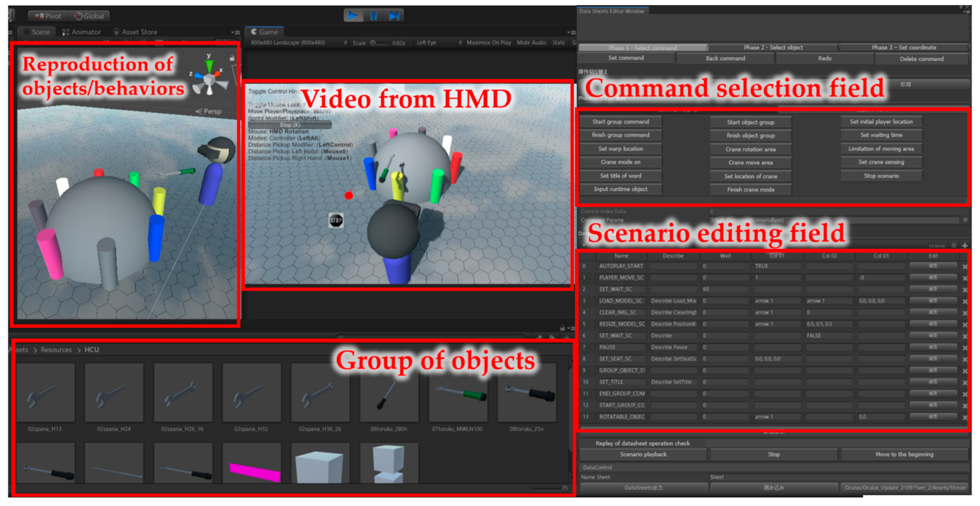
Task: Adjust the Game view Scale slider
Action: tap(373, 43)
